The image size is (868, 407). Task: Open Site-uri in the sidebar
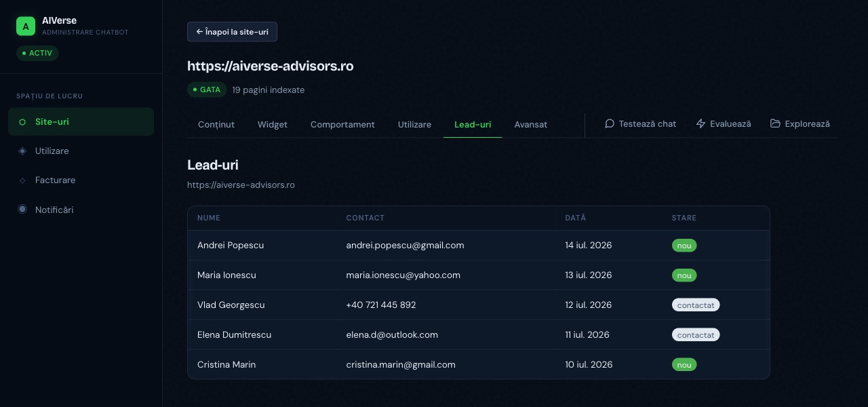pos(81,121)
